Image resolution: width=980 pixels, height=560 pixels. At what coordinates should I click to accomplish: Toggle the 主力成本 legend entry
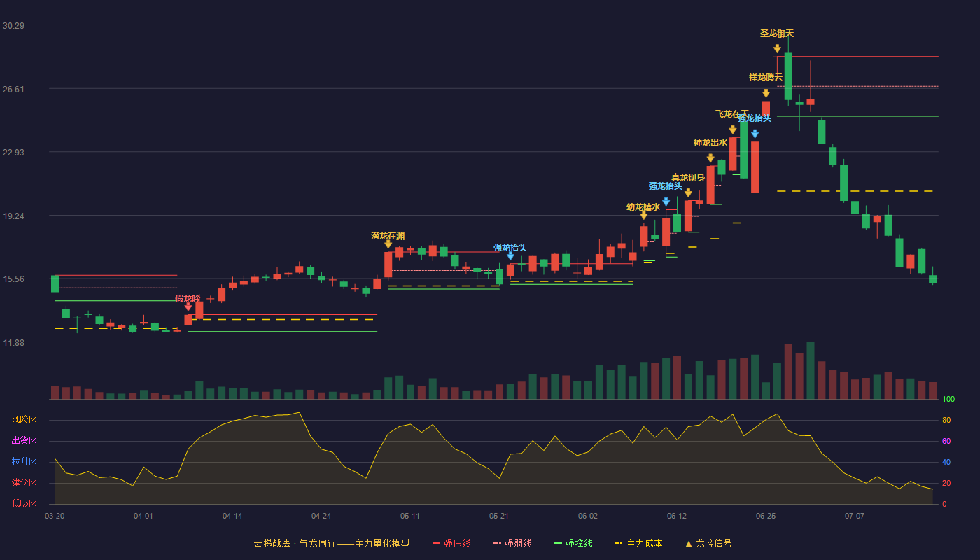coord(638,543)
